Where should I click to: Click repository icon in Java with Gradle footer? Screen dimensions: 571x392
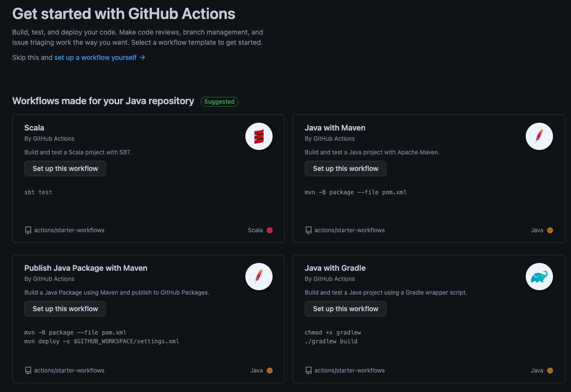[309, 371]
